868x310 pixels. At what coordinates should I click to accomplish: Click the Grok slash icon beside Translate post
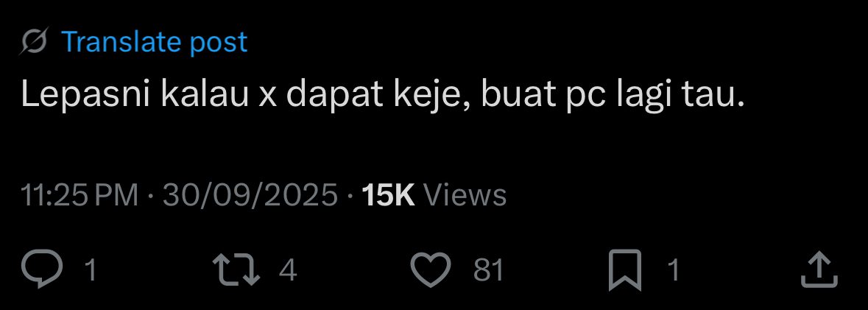click(34, 41)
